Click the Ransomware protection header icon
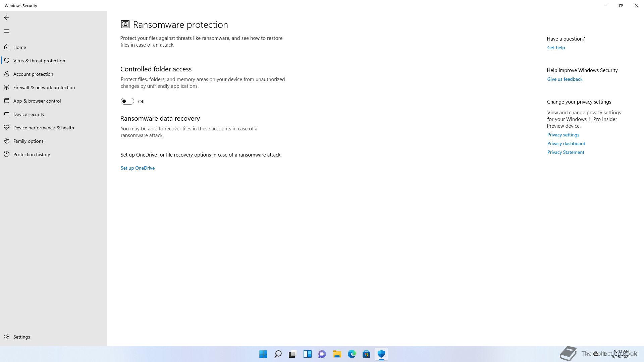The image size is (644, 362). tap(125, 24)
